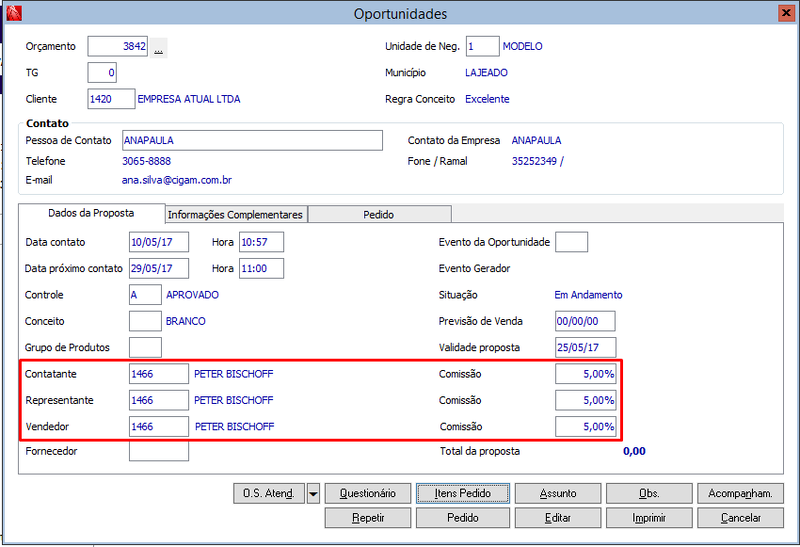This screenshot has width=800, height=547.
Task: Click the Assunto button
Action: click(558, 493)
